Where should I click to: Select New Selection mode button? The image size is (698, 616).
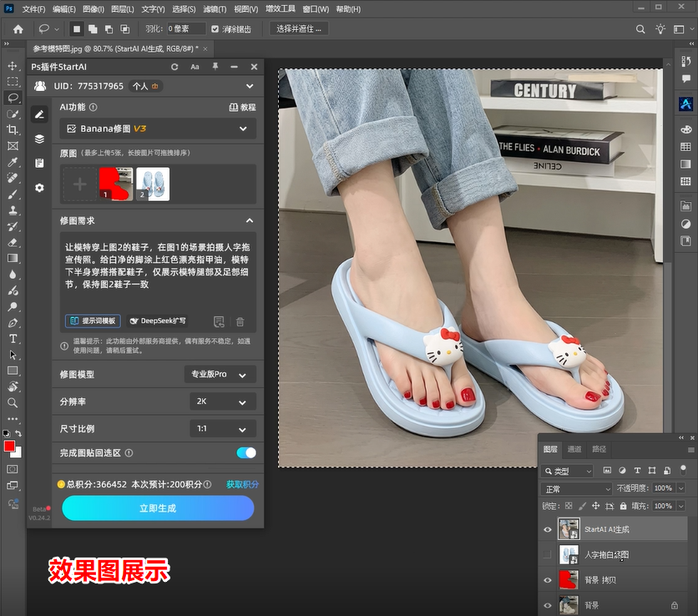(x=77, y=29)
